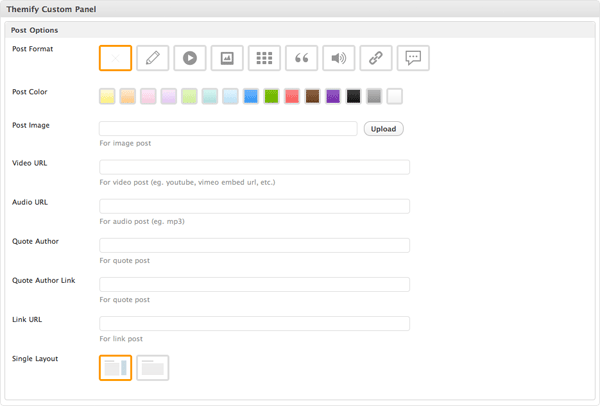Click the Themify Custom Panel header
Viewport: 600px width, 406px height.
(300, 9)
